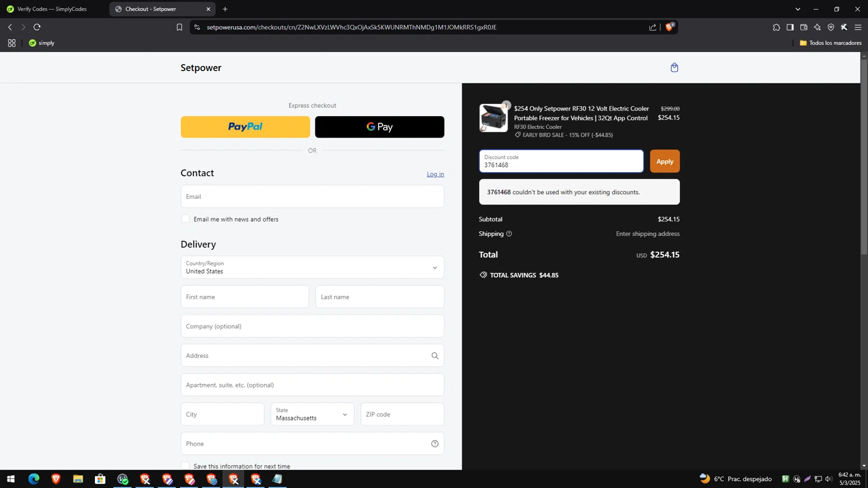The image size is (868, 488).
Task: Open the shopping bag cart icon
Action: tap(674, 68)
